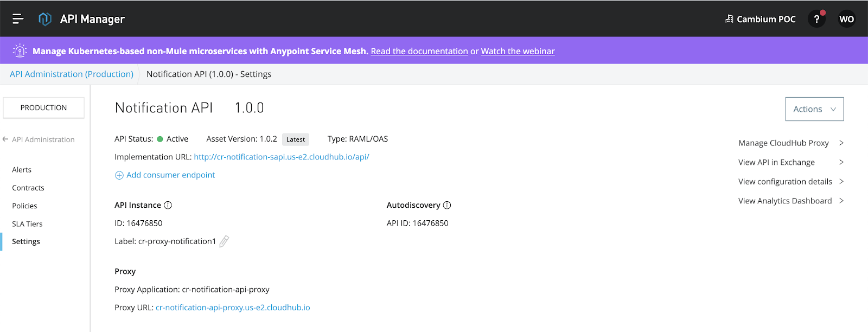Switch business group via Cambium POC
Viewport: 868px width, 332px height.
(761, 19)
